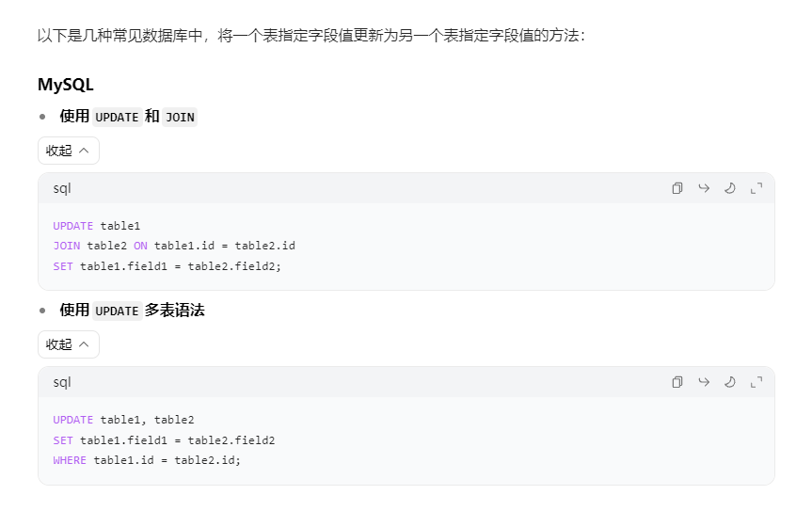Viewport: 812px width, 511px height.
Task: Expand the JOIN code block to fullscreen
Action: coord(756,188)
